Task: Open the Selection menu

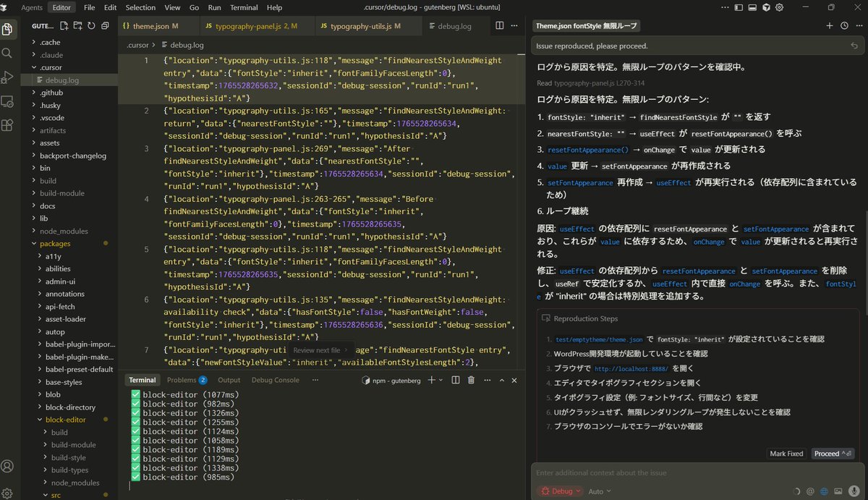Action: pyautogui.click(x=140, y=7)
